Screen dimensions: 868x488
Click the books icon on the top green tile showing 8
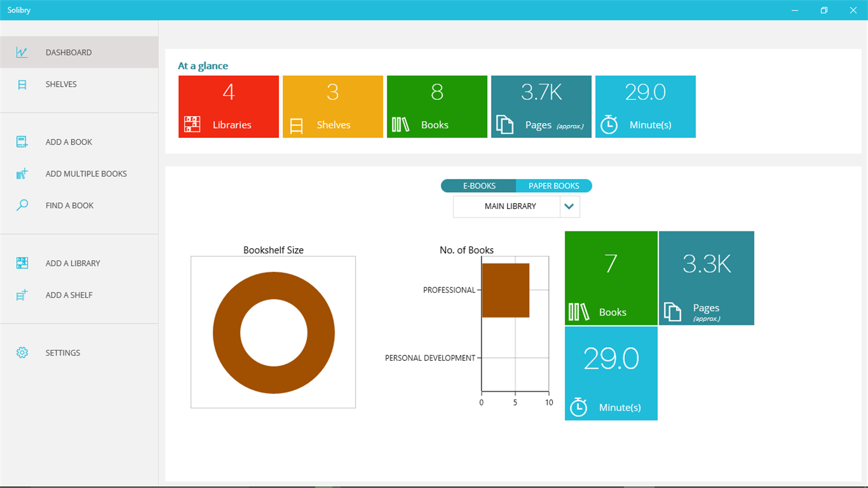pyautogui.click(x=400, y=125)
